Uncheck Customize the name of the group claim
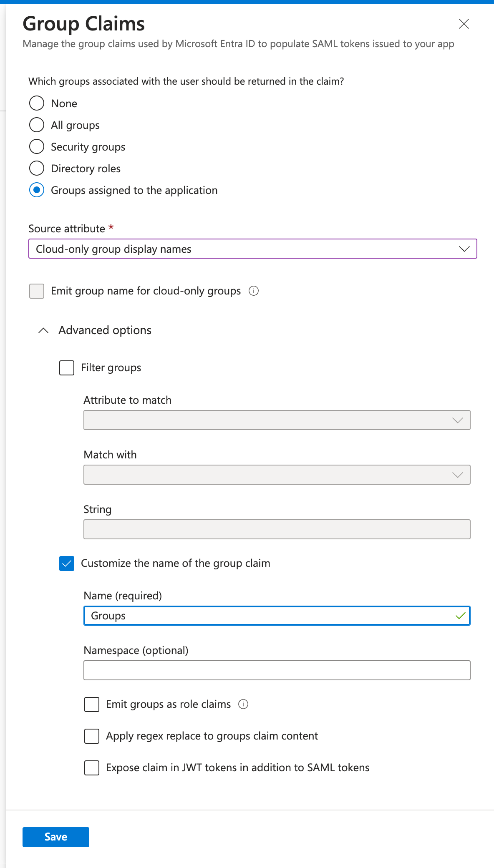Screen dimensions: 494x868 click(x=66, y=564)
